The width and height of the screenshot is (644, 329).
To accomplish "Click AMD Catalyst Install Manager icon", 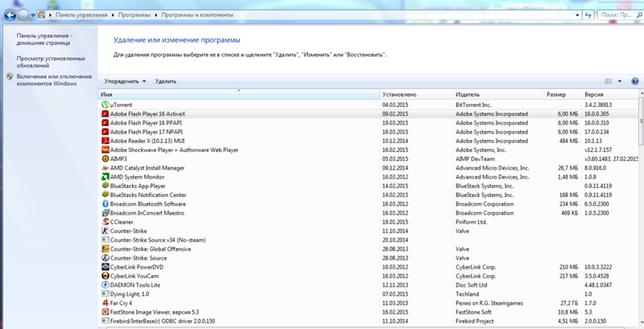I will (105, 168).
